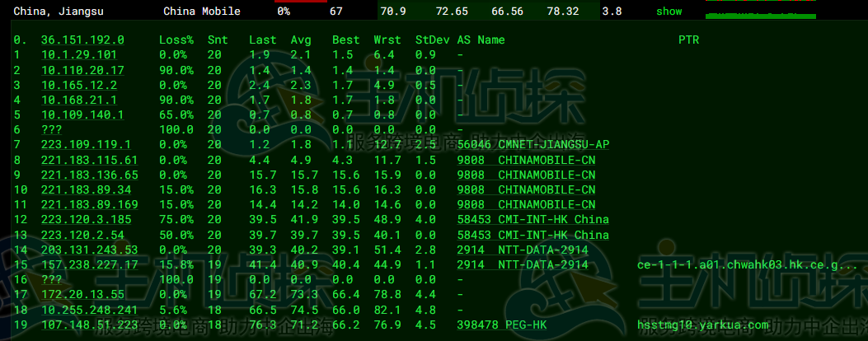Screen dimensions: 868x341
Task: Open hop 12 IP 223.120.3.185
Action: (x=86, y=219)
